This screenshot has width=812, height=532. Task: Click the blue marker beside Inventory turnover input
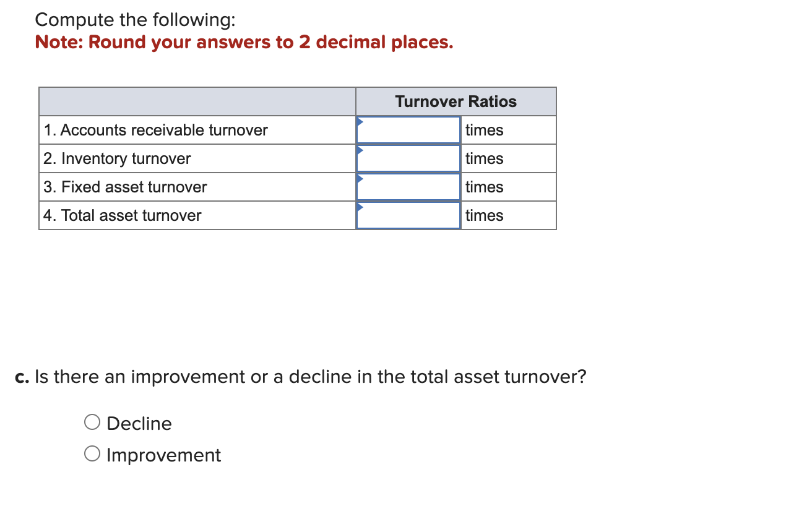pos(359,149)
